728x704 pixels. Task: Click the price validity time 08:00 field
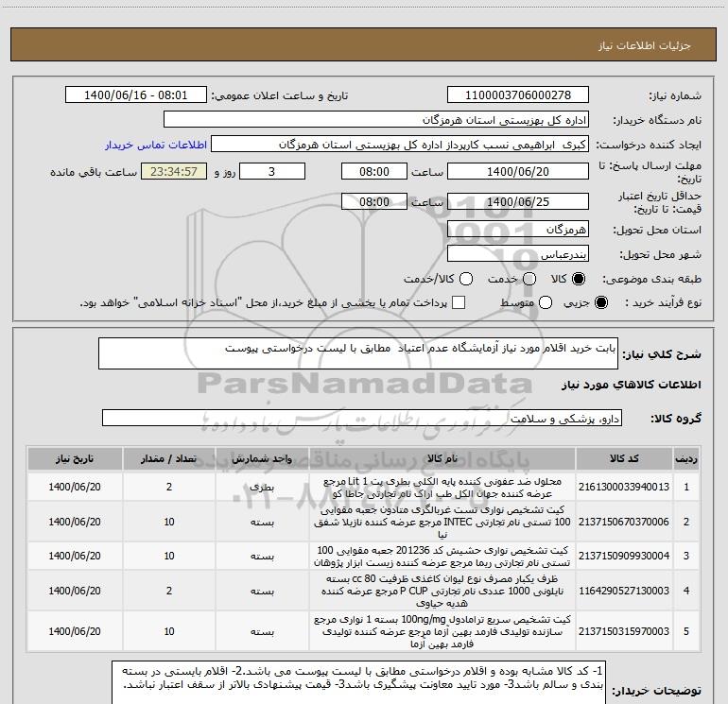(x=374, y=201)
